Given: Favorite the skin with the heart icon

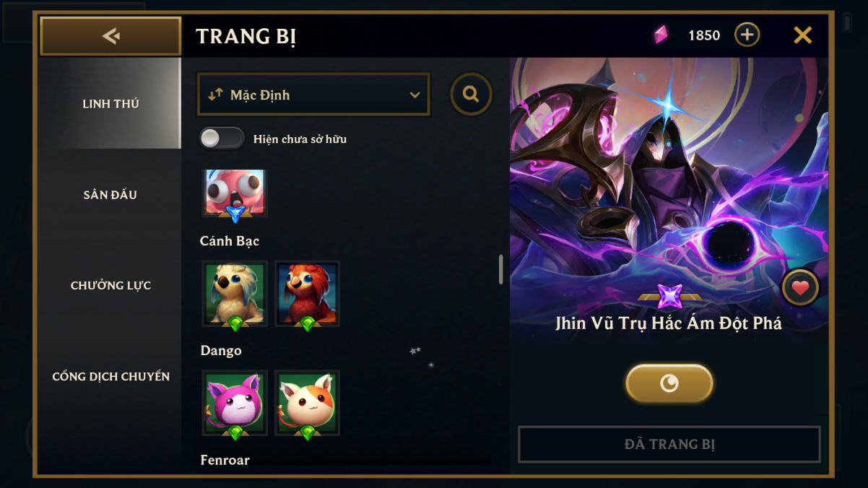Looking at the screenshot, I should coord(799,288).
